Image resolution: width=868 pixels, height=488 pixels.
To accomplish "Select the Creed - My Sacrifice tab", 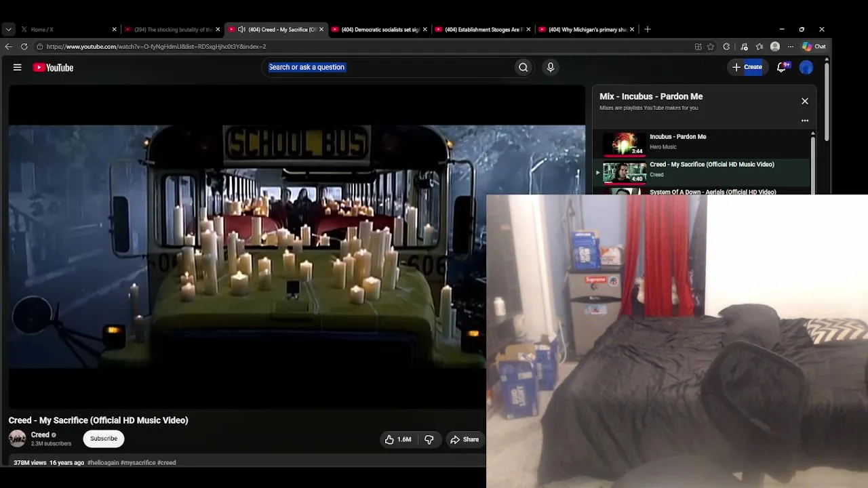I will (x=276, y=29).
